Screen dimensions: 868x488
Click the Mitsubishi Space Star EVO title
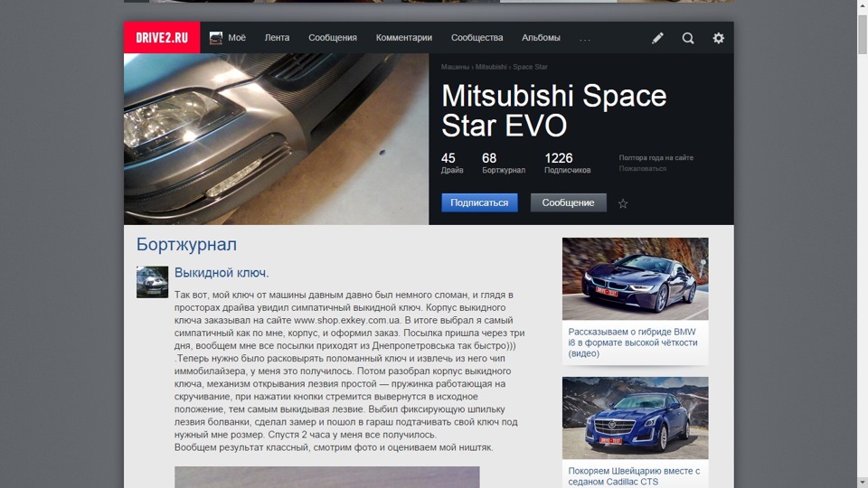click(x=553, y=110)
